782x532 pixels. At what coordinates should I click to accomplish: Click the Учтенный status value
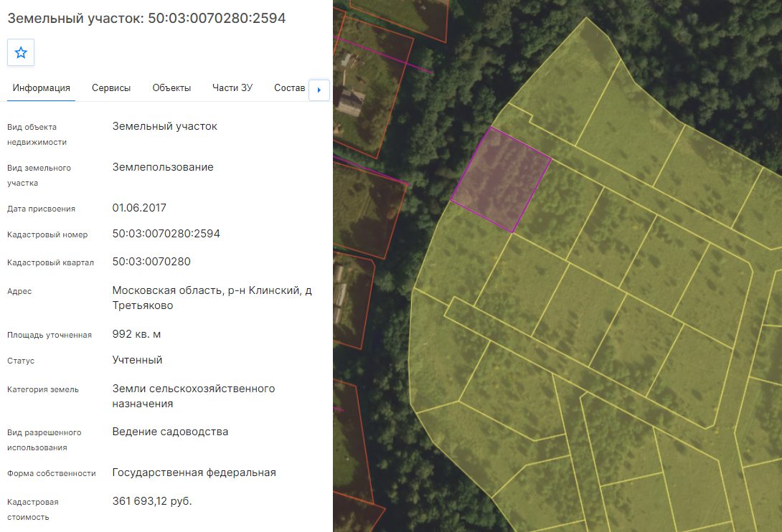pos(137,360)
